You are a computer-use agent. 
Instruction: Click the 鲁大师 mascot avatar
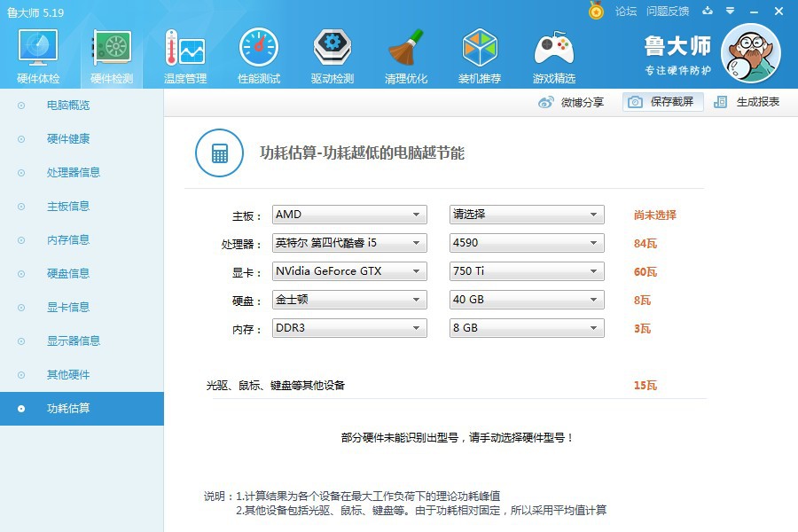tap(751, 53)
